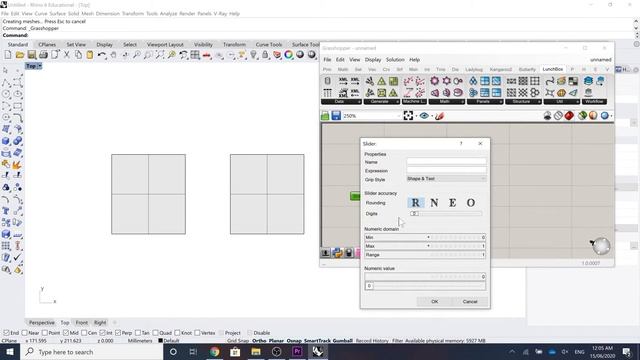Switch to the Kangaroo2 tab in Grasshopper
Image resolution: width=640 pixels, height=360 pixels.
[x=500, y=69]
